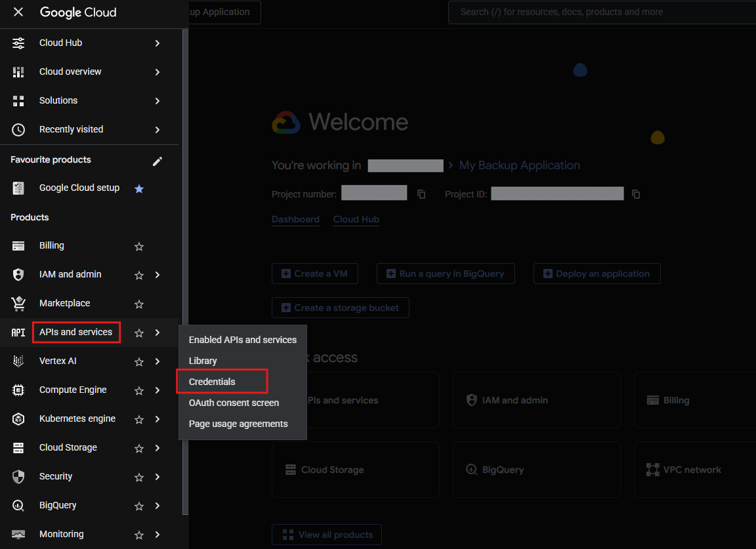This screenshot has width=756, height=549.
Task: Expand the Cloud Hub submenu arrow
Action: (x=157, y=43)
